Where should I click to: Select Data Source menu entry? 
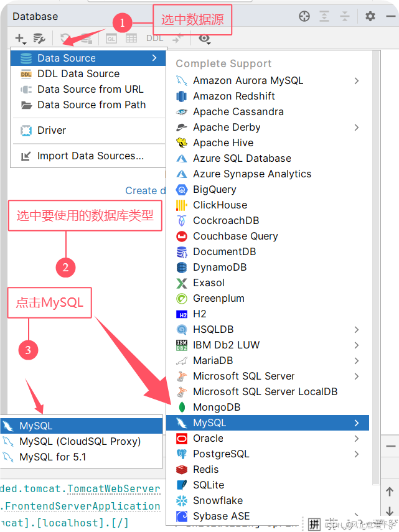[x=88, y=58]
